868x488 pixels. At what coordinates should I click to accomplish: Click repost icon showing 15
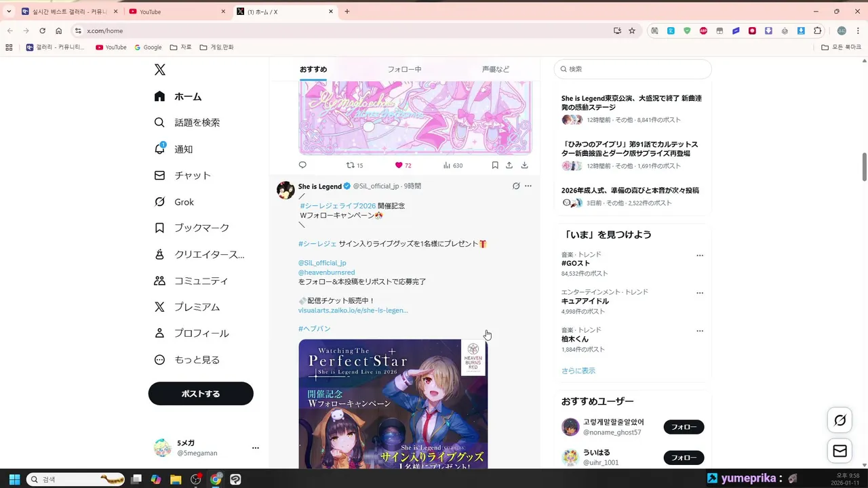[x=355, y=165]
